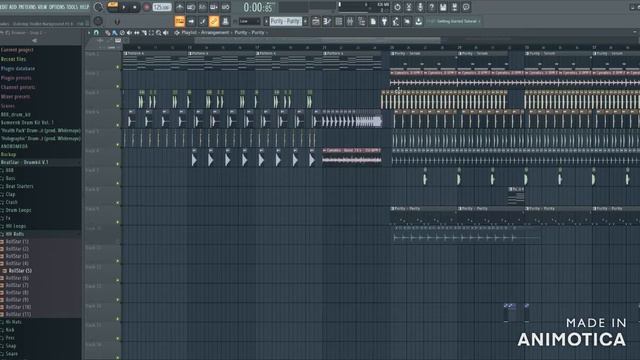Open the PATTERNS menu
The image size is (640, 360).
click(27, 7)
